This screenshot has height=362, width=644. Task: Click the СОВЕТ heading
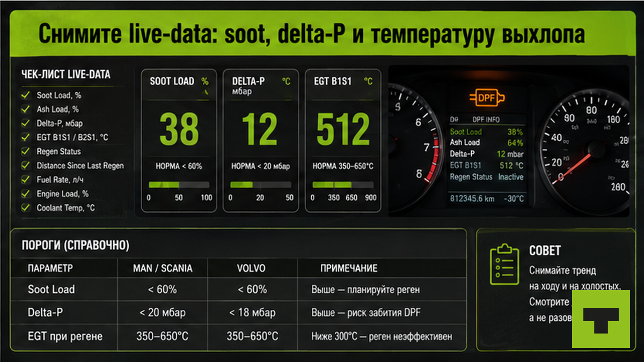[x=545, y=250]
